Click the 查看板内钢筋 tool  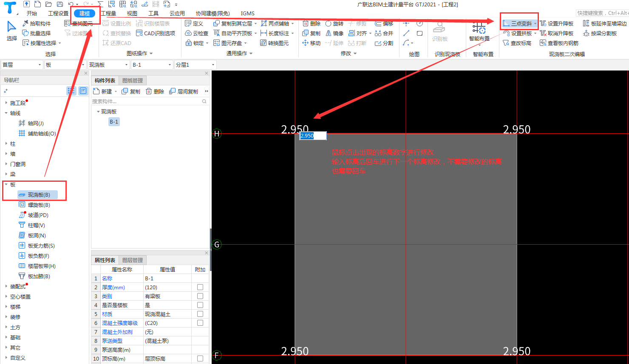click(x=559, y=43)
